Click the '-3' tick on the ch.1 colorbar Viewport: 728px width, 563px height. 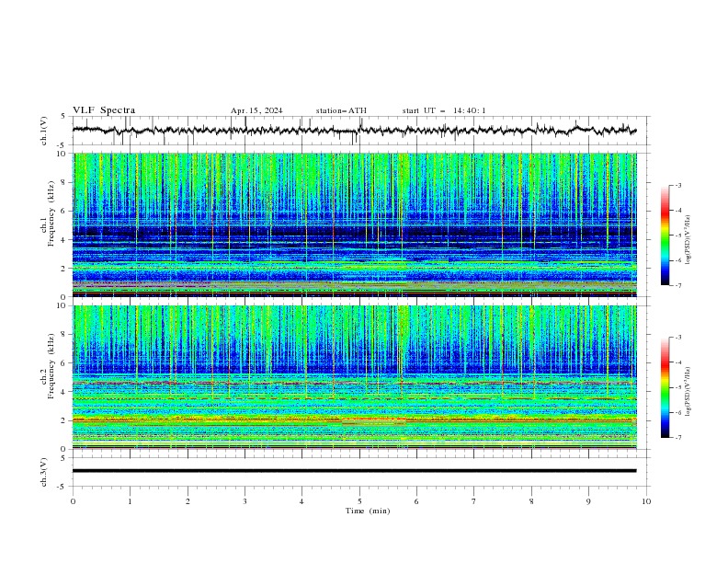click(x=677, y=185)
